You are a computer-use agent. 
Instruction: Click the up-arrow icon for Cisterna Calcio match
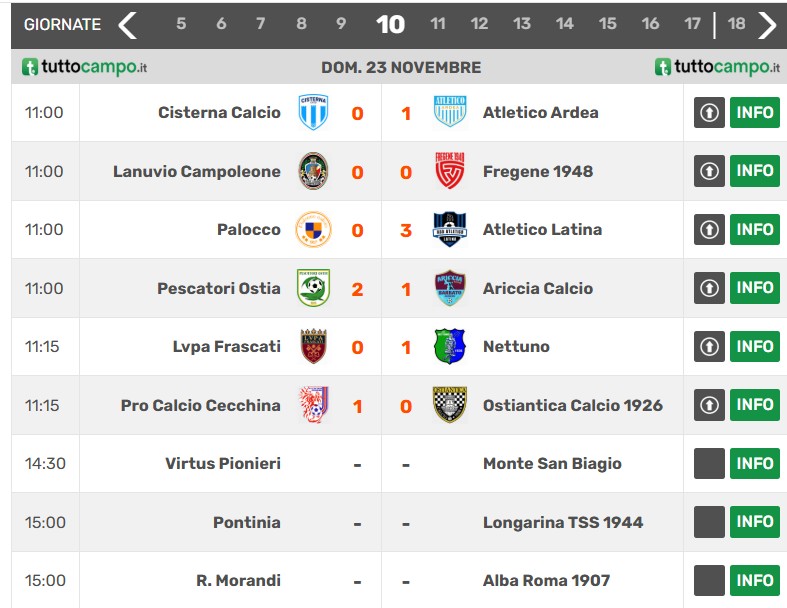(709, 113)
